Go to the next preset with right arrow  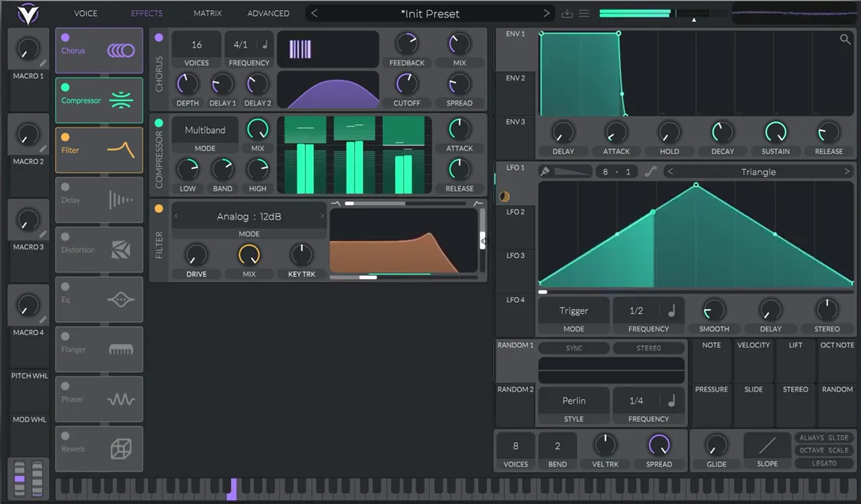(546, 13)
